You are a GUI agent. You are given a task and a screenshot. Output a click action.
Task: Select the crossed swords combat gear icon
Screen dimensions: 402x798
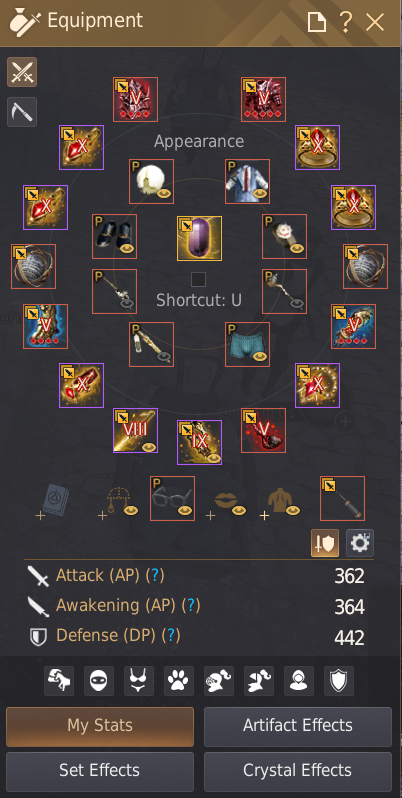coord(22,72)
